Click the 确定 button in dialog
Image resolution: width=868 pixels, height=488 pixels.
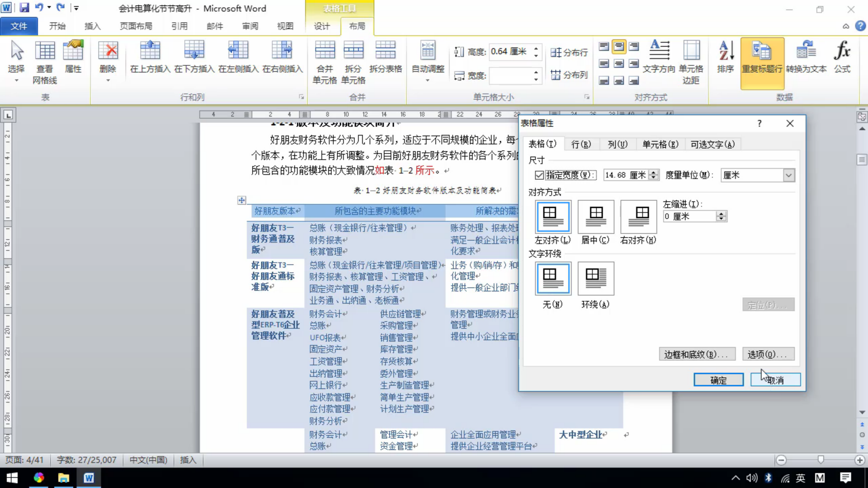pyautogui.click(x=718, y=380)
